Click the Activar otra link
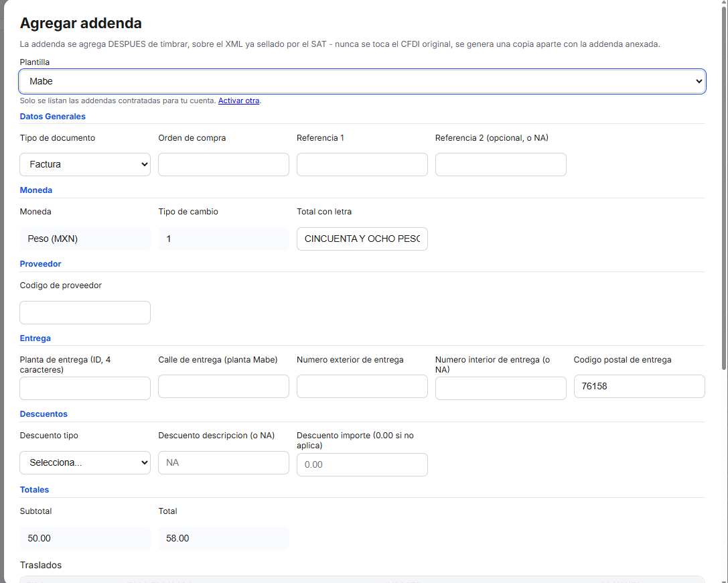Screen dimensions: 728x583 point(238,101)
